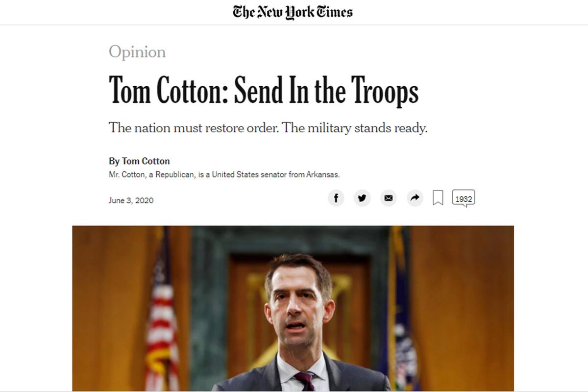
Task: Select the Facebook "f" share icon
Action: [x=336, y=198]
